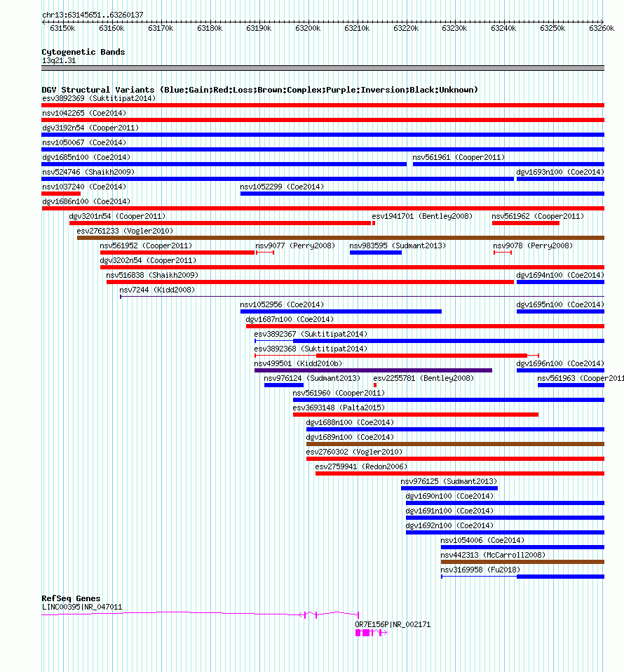Screen dimensions: 624x672
Task: Click the 63150k ruler position
Action: [62, 28]
